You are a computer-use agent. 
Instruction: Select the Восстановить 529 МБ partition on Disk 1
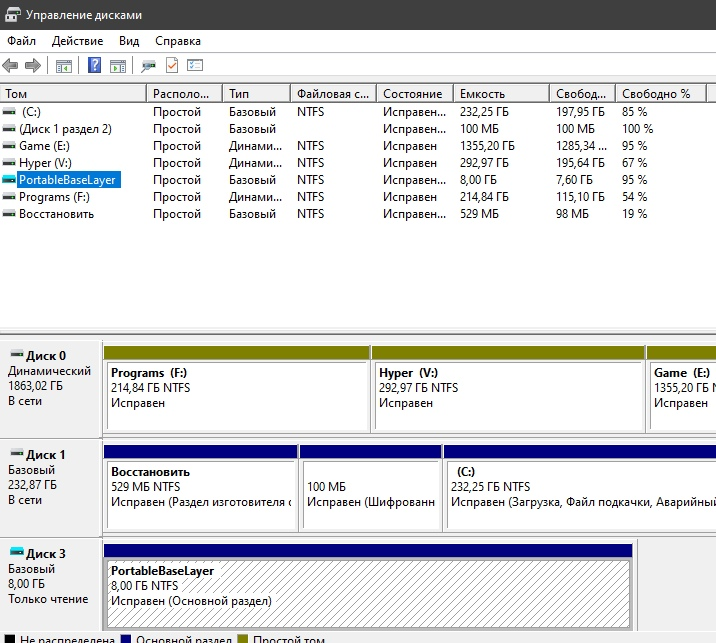[x=200, y=488]
